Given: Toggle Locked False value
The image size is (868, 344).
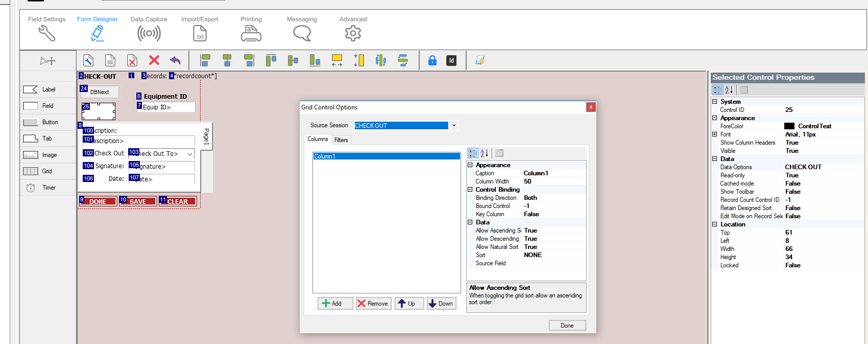Looking at the screenshot, I should (x=824, y=265).
